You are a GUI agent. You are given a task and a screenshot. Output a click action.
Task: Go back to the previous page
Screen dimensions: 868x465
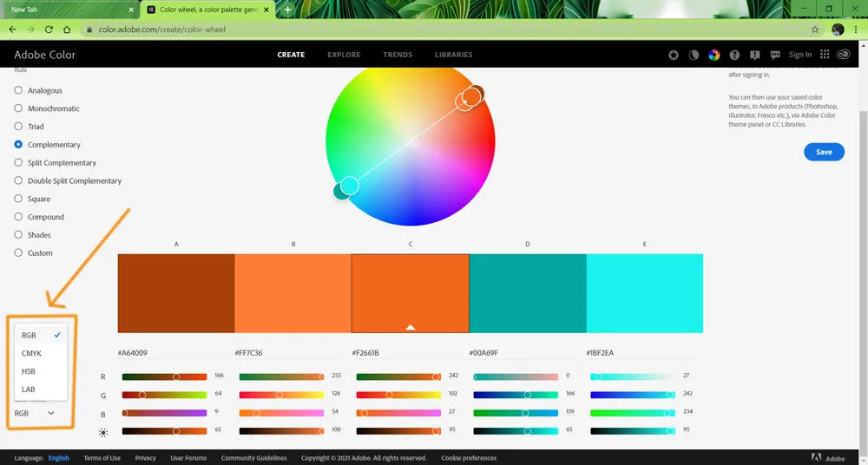pyautogui.click(x=13, y=29)
